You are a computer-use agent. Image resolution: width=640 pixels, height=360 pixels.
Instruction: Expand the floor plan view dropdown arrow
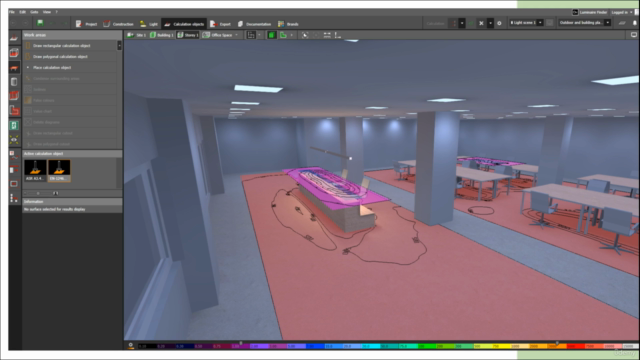pyautogui.click(x=260, y=35)
